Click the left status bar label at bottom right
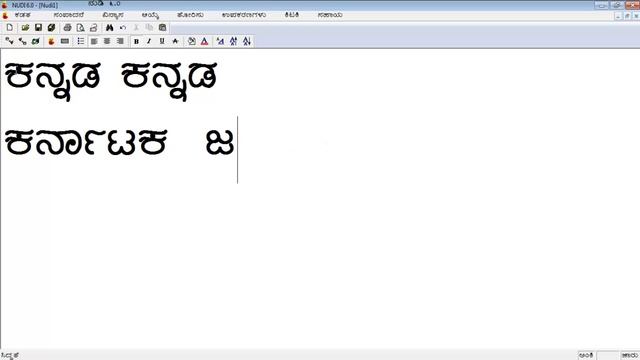The image size is (640, 360). tap(586, 356)
